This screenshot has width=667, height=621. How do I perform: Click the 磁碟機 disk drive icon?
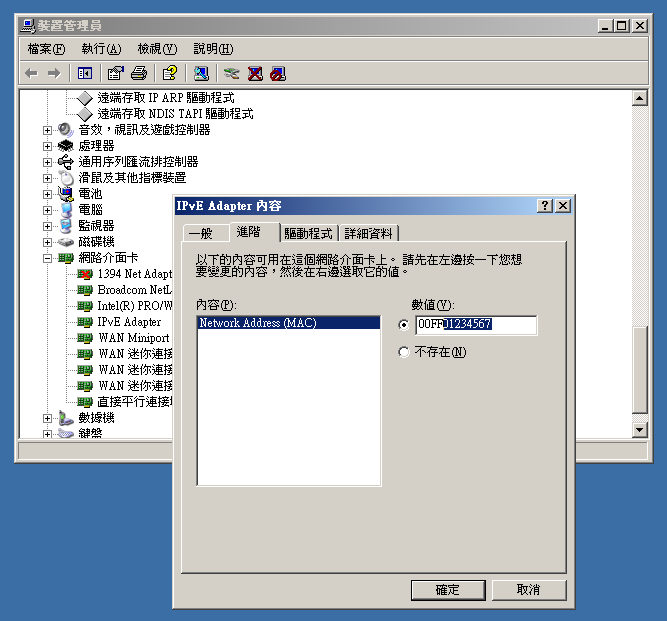point(66,242)
